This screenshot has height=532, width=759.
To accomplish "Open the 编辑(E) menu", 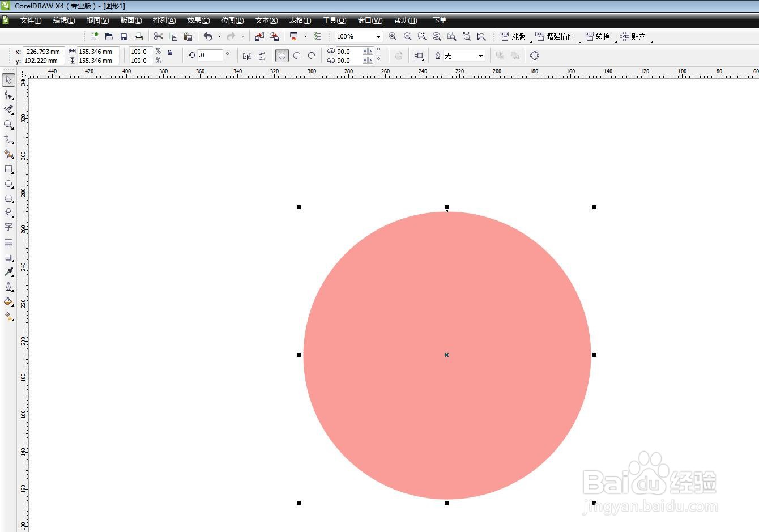I will point(64,20).
